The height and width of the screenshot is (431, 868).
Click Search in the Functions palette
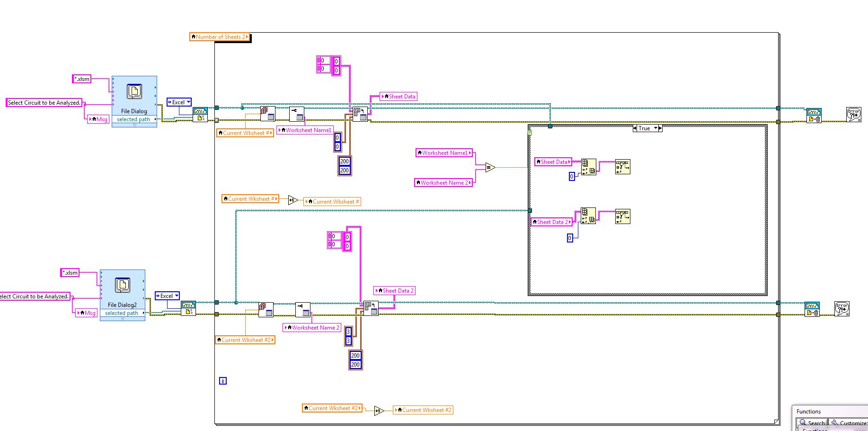813,423
